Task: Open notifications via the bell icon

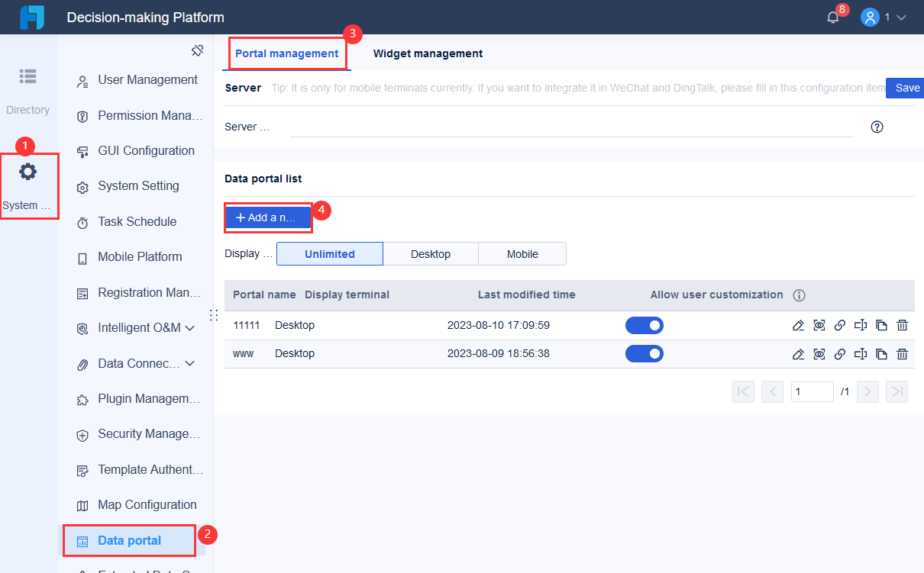Action: pyautogui.click(x=832, y=15)
